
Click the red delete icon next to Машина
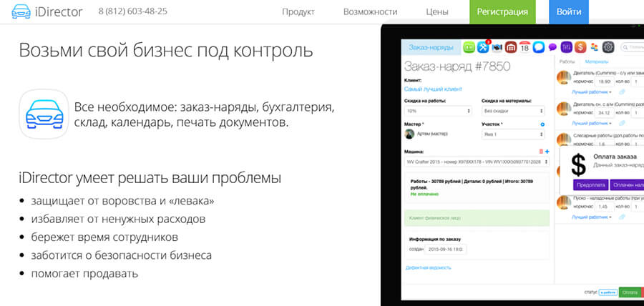point(541,152)
